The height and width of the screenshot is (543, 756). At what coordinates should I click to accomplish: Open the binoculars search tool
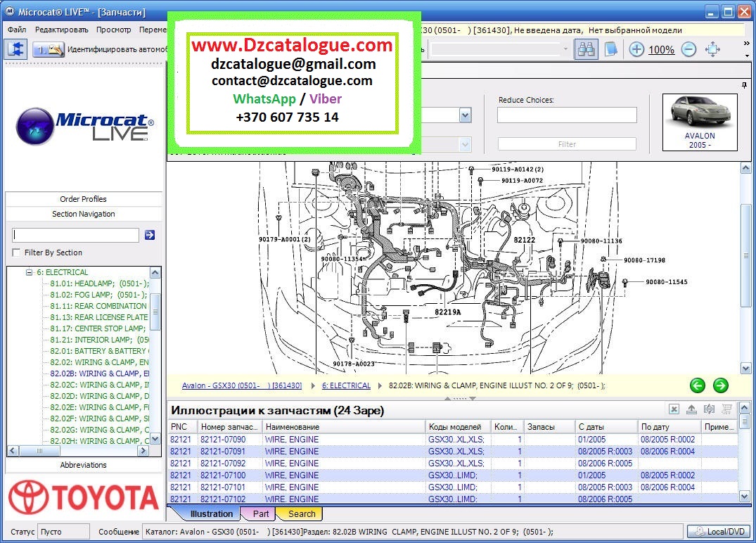[586, 49]
